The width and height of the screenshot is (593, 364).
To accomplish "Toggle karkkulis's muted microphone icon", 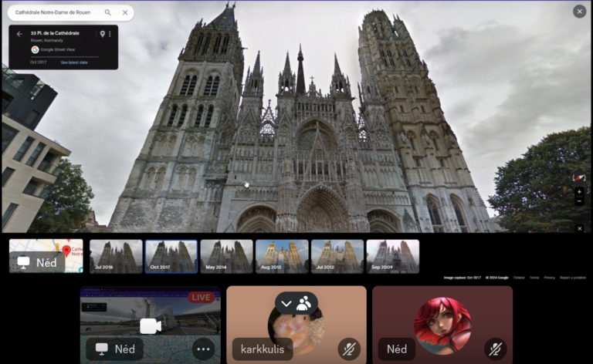I will point(349,349).
